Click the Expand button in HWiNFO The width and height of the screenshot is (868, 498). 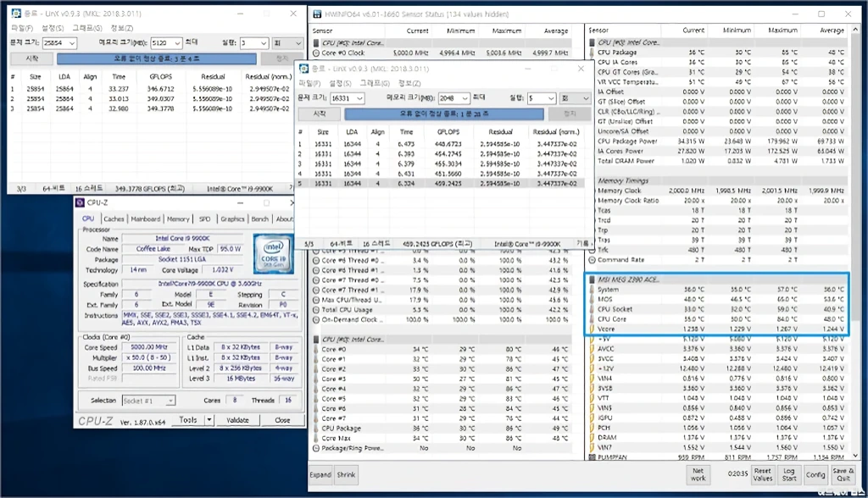tap(320, 475)
